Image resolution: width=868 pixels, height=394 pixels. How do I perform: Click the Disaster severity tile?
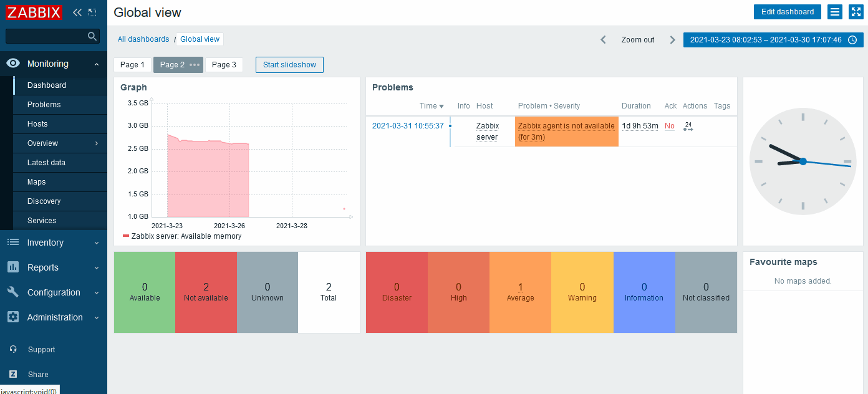point(397,292)
